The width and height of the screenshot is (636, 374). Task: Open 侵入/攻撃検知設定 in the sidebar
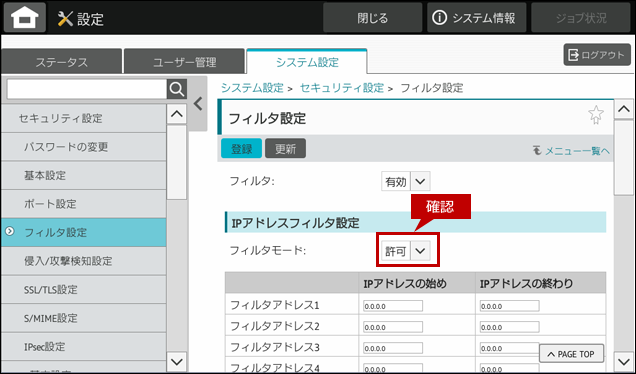[84, 261]
